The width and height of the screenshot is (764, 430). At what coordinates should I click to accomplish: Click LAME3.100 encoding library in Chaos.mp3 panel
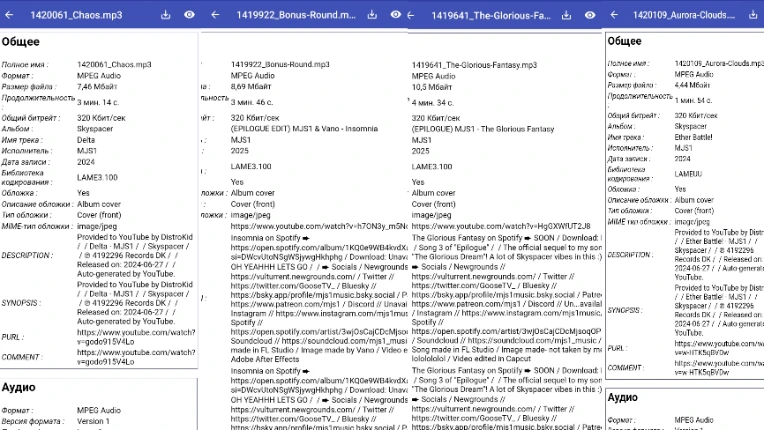97,177
